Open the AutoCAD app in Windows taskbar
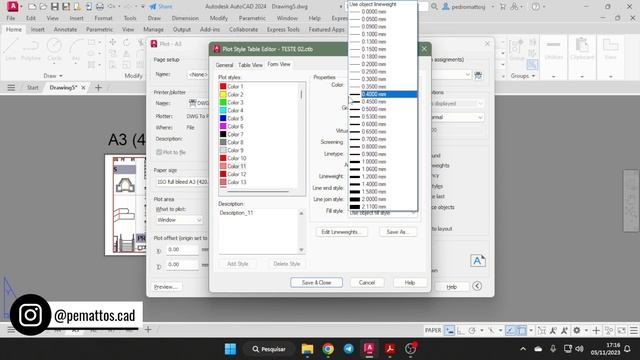 point(369,349)
